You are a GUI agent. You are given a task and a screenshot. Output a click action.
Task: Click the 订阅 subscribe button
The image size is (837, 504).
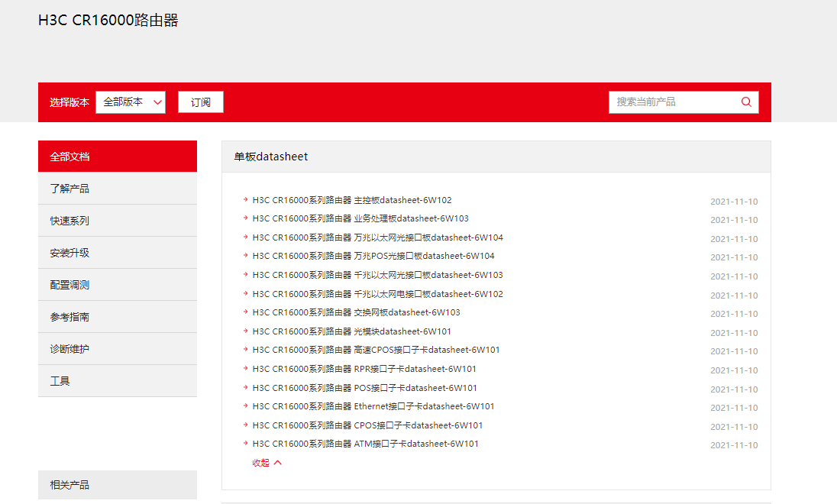tap(201, 102)
